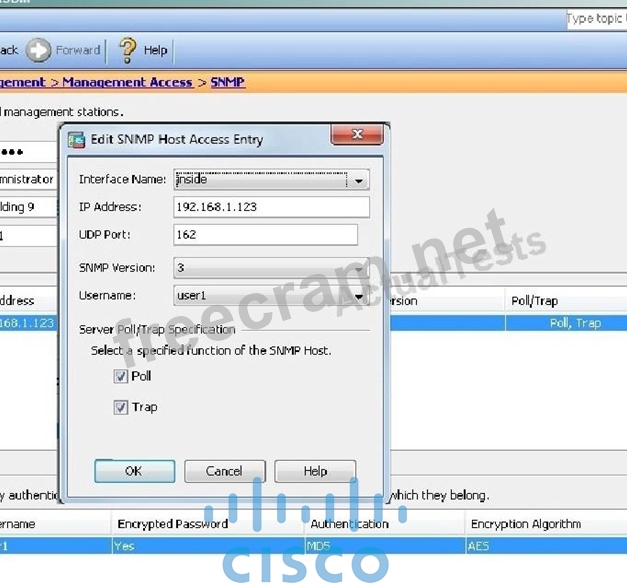Select the host row showing Poll, Trap

(x=567, y=324)
